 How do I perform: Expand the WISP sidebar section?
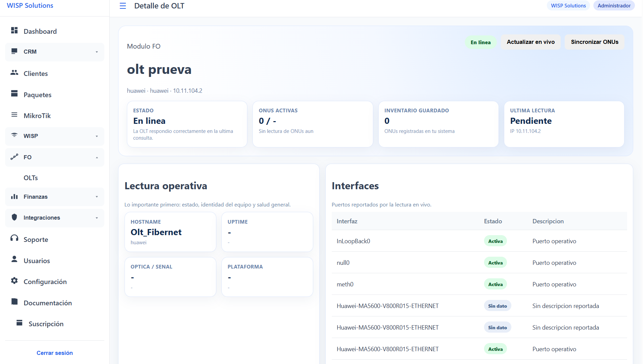[55, 136]
